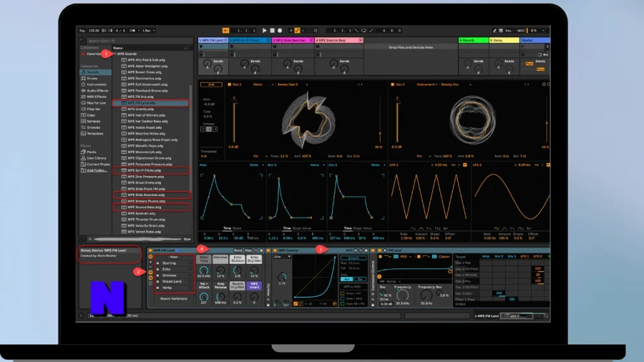Open the Beauty Vox wavetable dropdown

pyautogui.click(x=456, y=85)
